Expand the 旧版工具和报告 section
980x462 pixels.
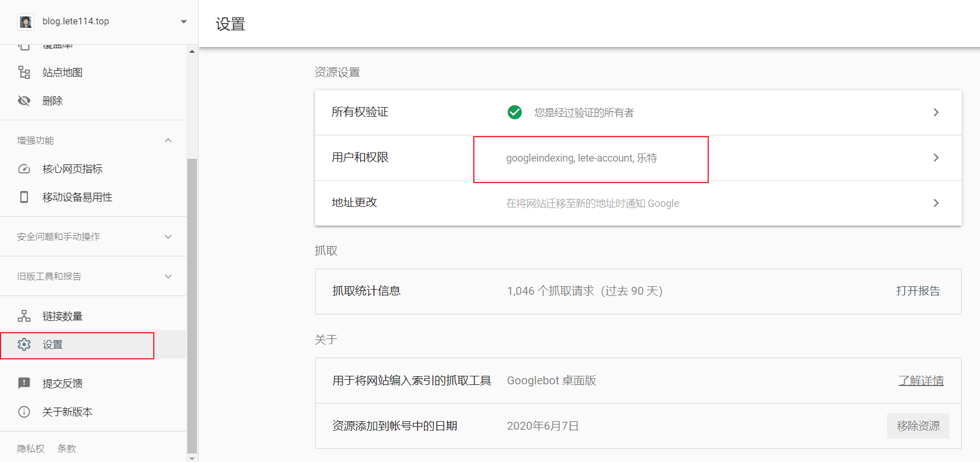click(168, 277)
